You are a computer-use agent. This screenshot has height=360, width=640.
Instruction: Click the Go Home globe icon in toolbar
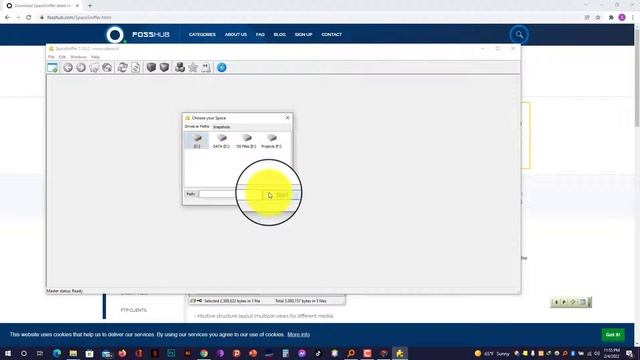tap(107, 68)
